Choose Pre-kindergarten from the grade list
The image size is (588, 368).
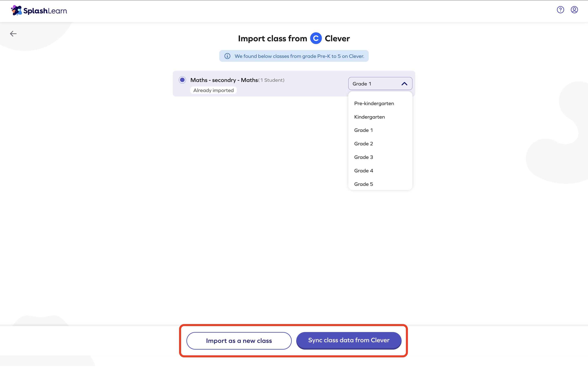[374, 103]
